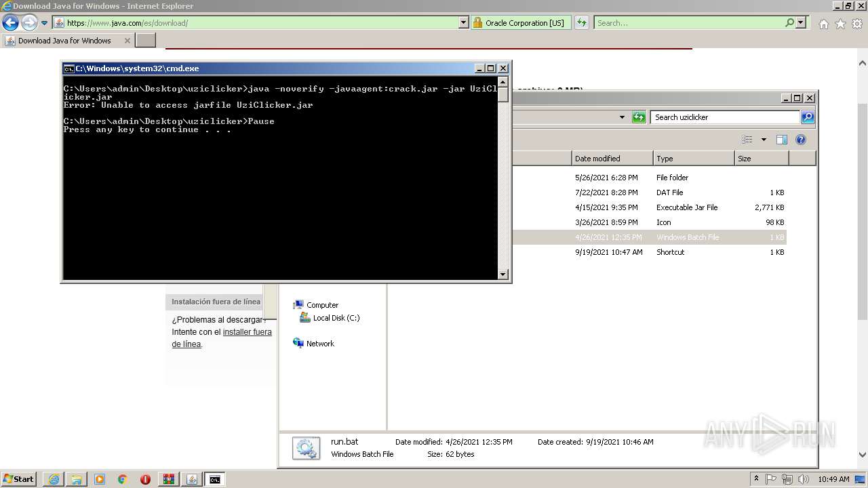Go forward in Internet Explorer
Viewport: 868px width, 488px height.
coord(29,23)
